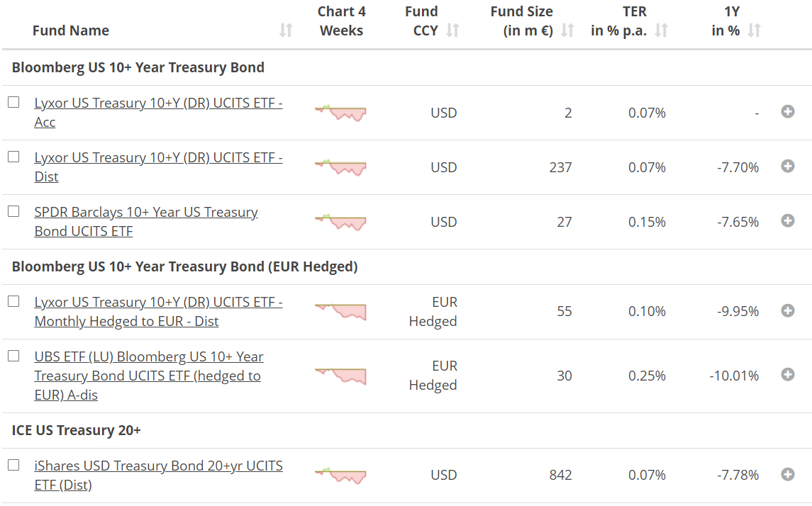812x506 pixels.
Task: Select the SPDR Barclays 10+ Year checkbox
Action: (13, 211)
